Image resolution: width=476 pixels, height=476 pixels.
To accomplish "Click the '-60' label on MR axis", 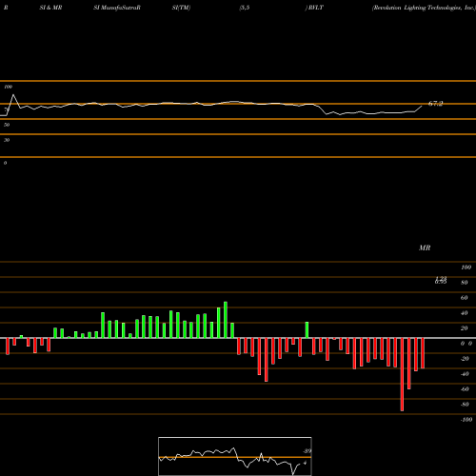I will (465, 389).
